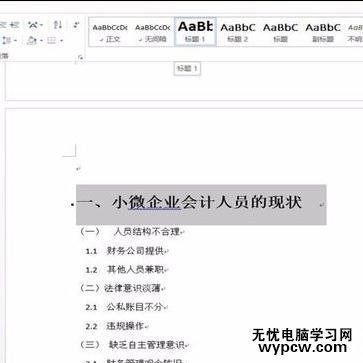This screenshot has width=363, height=363.
Task: Click the line spacing icon
Action: coord(7,41)
